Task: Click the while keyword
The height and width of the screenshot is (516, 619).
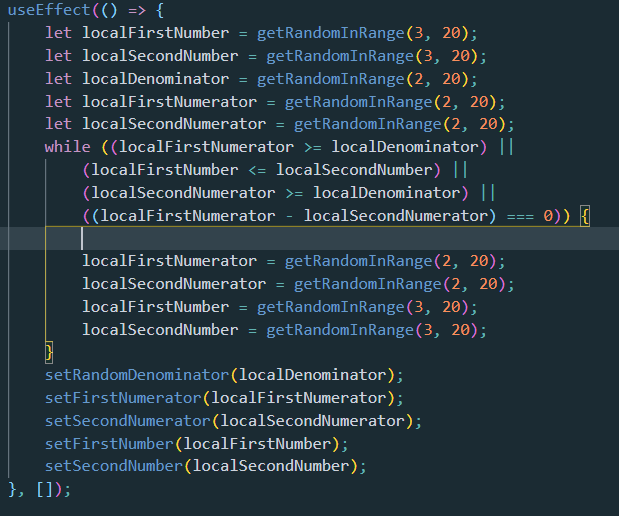Action: click(68, 147)
